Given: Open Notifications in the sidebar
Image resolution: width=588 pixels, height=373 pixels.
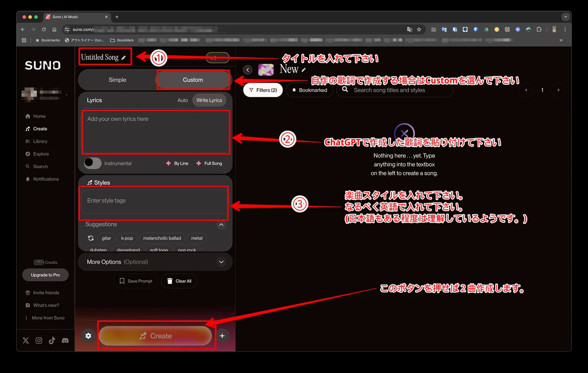Looking at the screenshot, I should [42, 179].
